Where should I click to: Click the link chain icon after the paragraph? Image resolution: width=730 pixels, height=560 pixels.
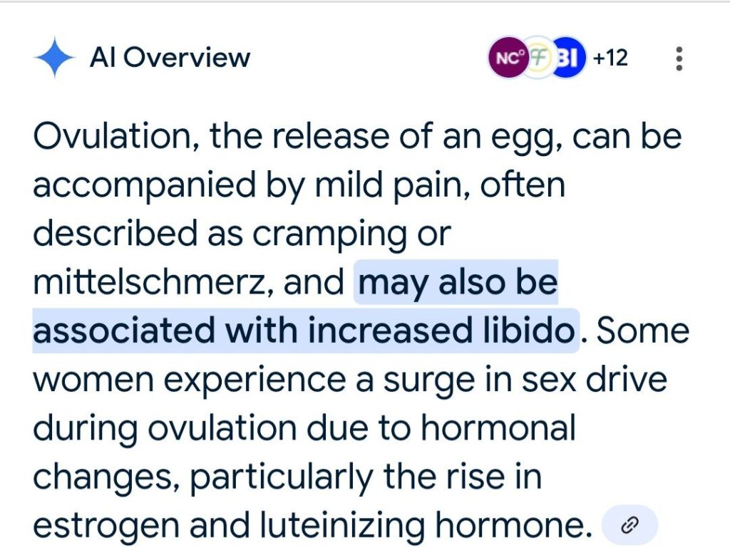click(629, 527)
